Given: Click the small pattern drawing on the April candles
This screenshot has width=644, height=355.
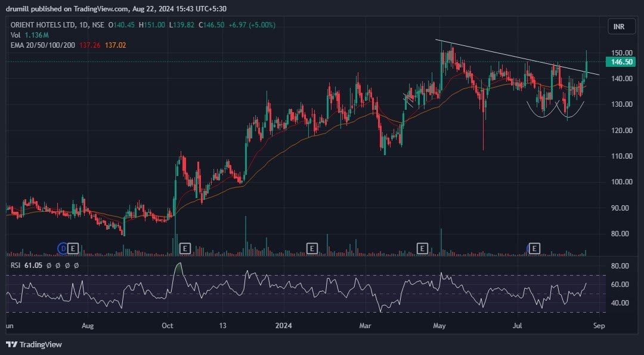Looking at the screenshot, I should click(x=408, y=97).
